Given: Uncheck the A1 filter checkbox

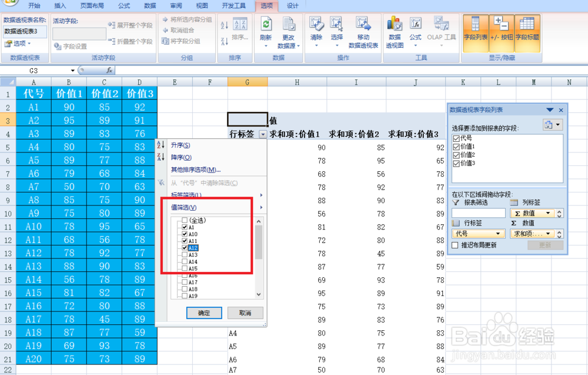Looking at the screenshot, I should pos(185,227).
